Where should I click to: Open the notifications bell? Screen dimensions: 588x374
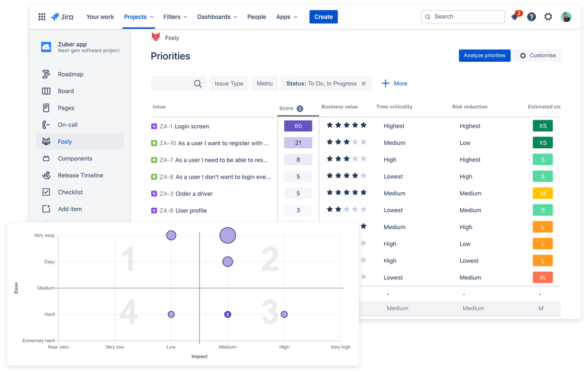(x=514, y=17)
